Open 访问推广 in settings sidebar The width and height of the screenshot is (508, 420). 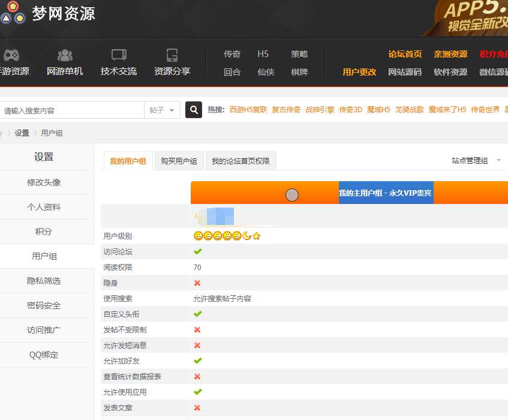(44, 330)
